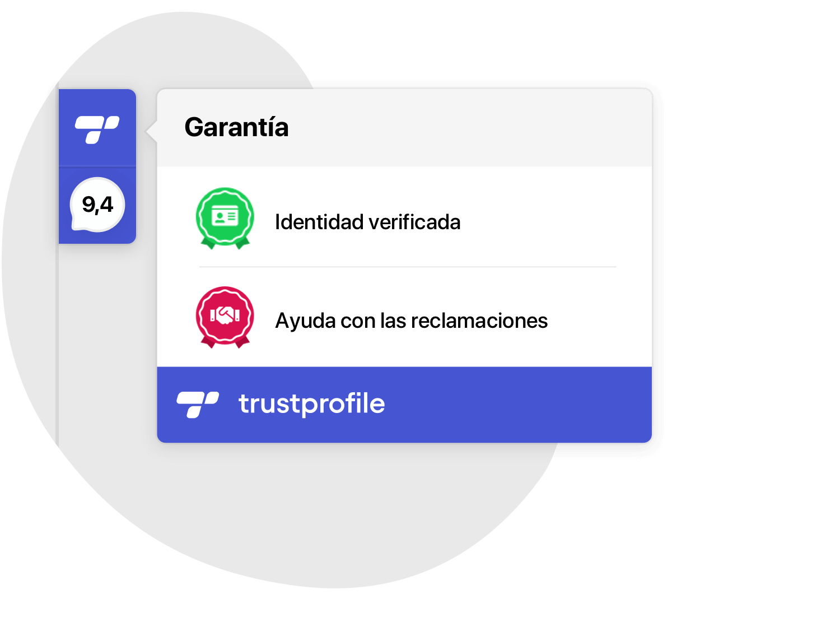Click the blue footer banner
Viewport: 840px width, 622px height.
click(x=404, y=405)
